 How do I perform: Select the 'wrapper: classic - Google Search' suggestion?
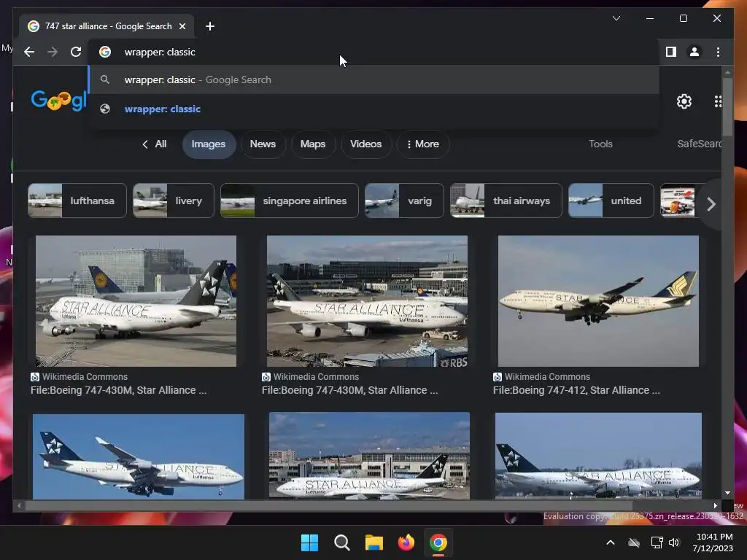[x=374, y=79]
